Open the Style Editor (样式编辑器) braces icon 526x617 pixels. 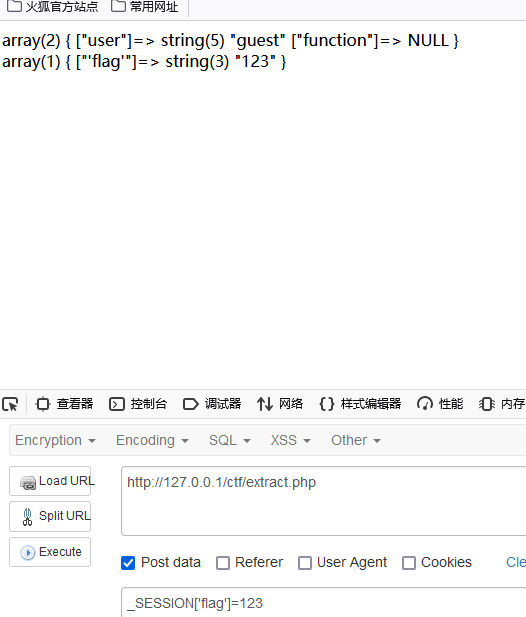[327, 404]
